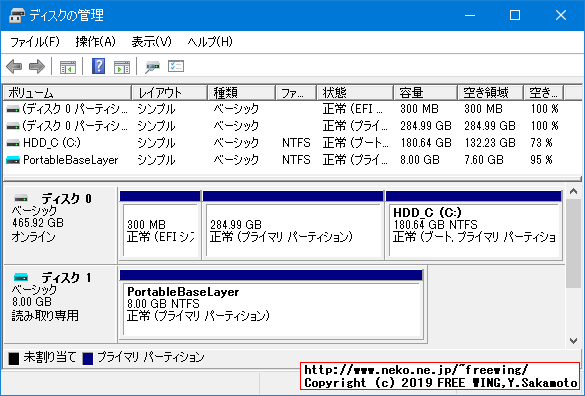This screenshot has height=396, width=585.
Task: Click the scroll down arrow in disk pane
Action: [573, 340]
